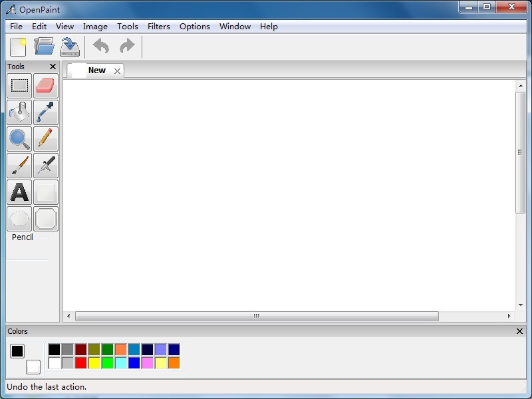
Task: Click the new document toolbar icon
Action: [19, 47]
